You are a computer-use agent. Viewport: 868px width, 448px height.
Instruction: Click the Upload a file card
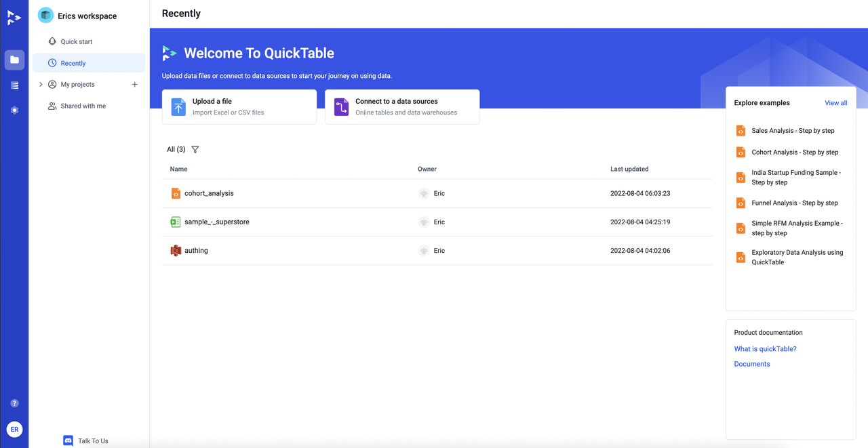coord(239,107)
